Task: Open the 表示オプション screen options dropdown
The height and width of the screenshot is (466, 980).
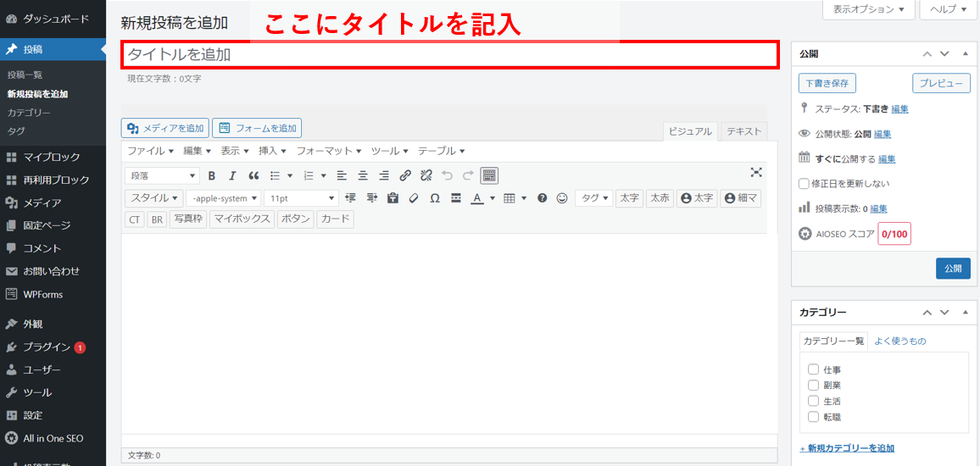Action: [x=869, y=9]
